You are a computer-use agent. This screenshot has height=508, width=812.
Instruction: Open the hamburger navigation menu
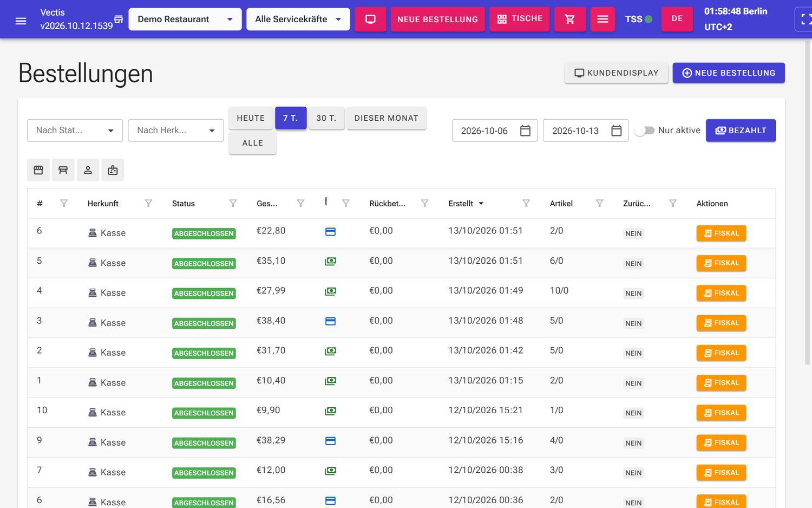coord(21,21)
